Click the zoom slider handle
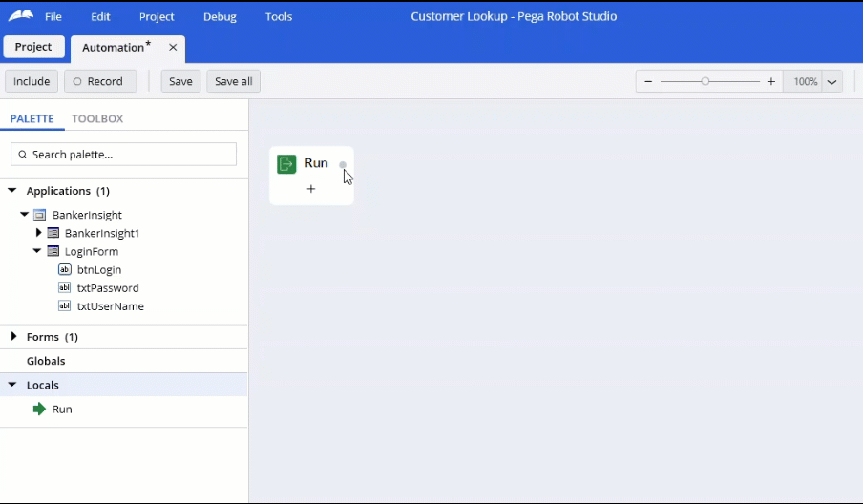 (x=705, y=81)
